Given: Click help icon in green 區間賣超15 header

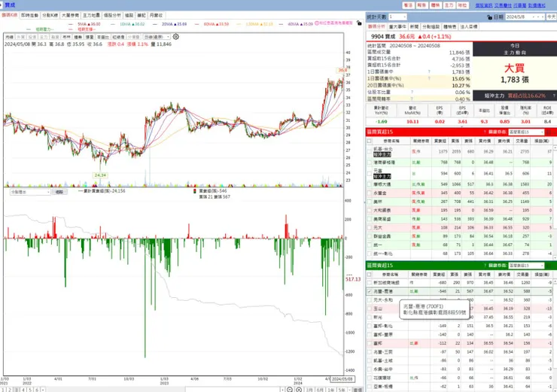Looking at the screenshot, I should click(485, 266).
